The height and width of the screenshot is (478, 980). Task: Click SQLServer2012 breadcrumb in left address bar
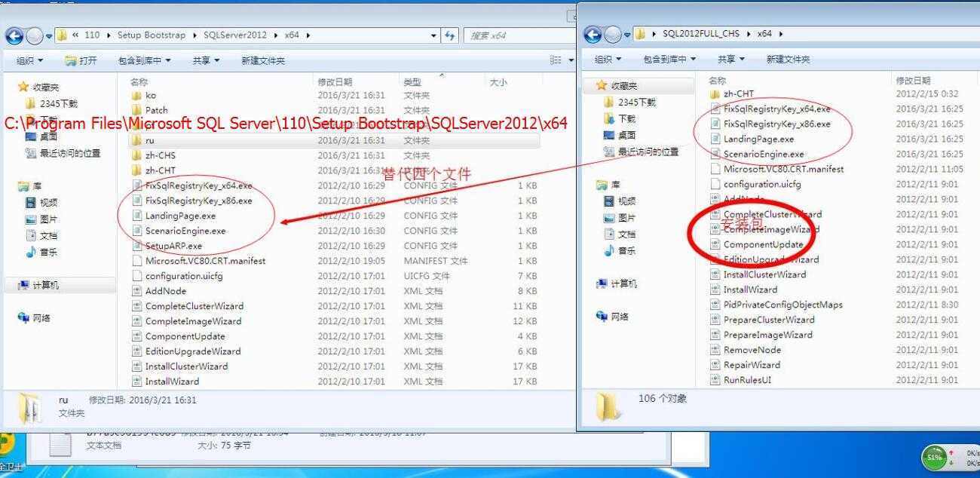click(237, 35)
